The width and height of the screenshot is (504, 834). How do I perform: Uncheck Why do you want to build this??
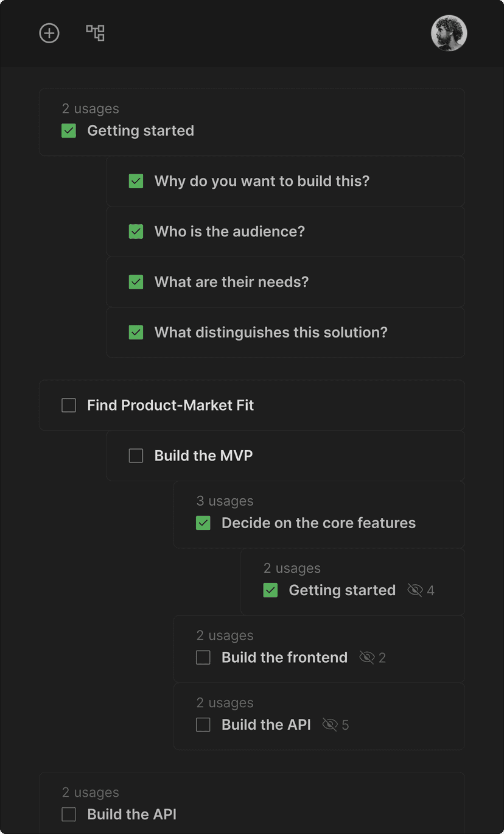[136, 181]
